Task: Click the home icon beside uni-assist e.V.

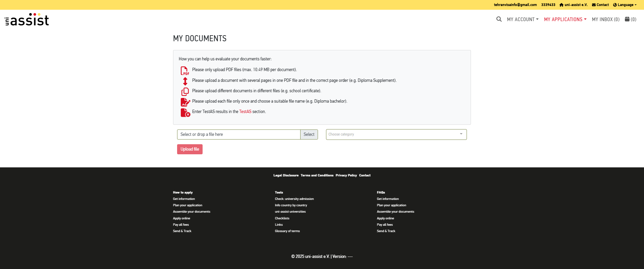Action: tap(561, 5)
